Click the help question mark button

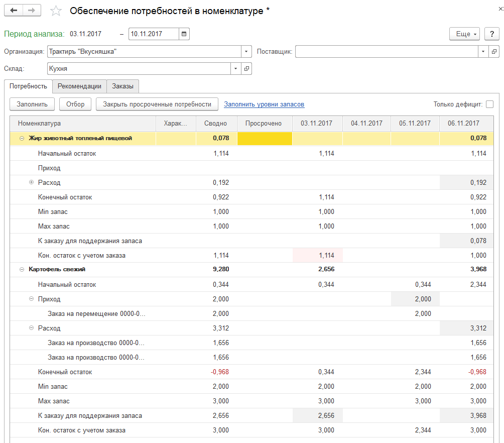(x=491, y=34)
